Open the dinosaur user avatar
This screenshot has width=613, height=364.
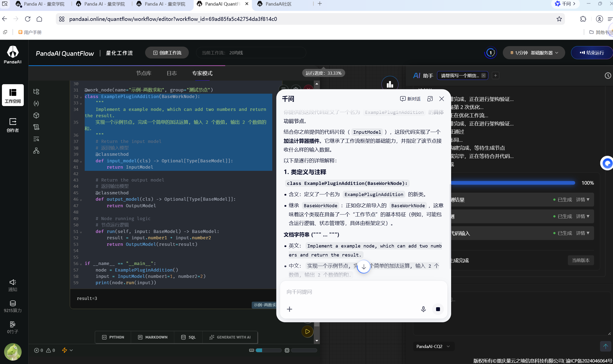point(13,352)
